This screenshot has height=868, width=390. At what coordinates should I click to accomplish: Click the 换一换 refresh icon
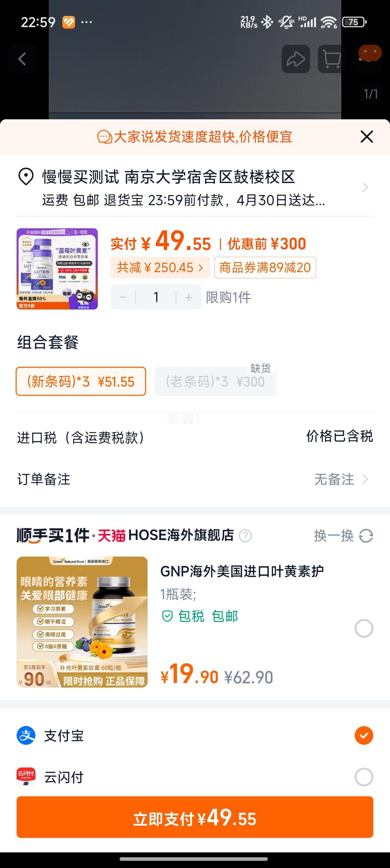pyautogui.click(x=366, y=535)
